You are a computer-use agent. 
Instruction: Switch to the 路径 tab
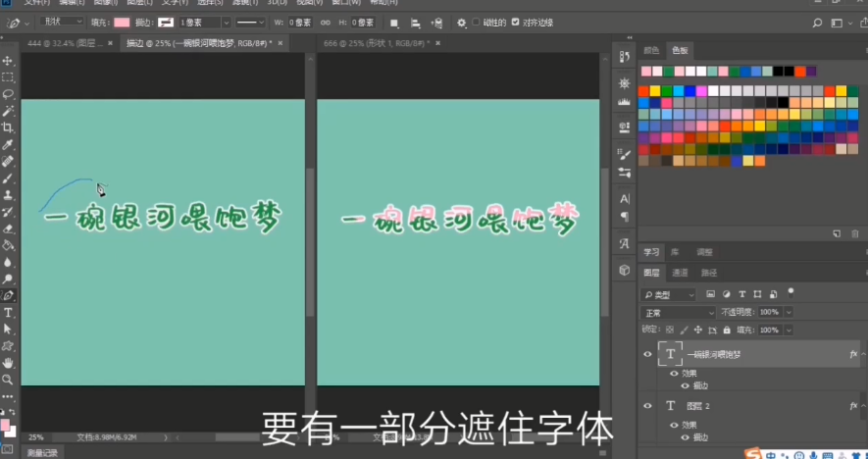pyautogui.click(x=708, y=273)
